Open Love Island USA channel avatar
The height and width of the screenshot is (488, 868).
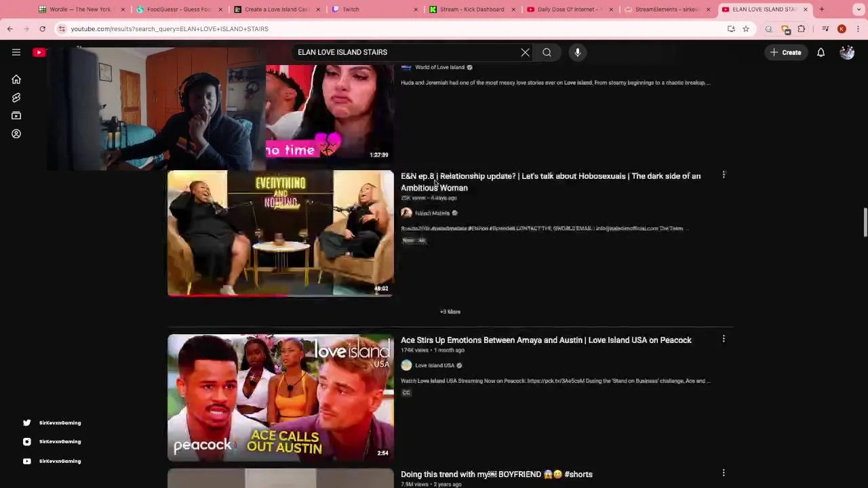point(406,365)
